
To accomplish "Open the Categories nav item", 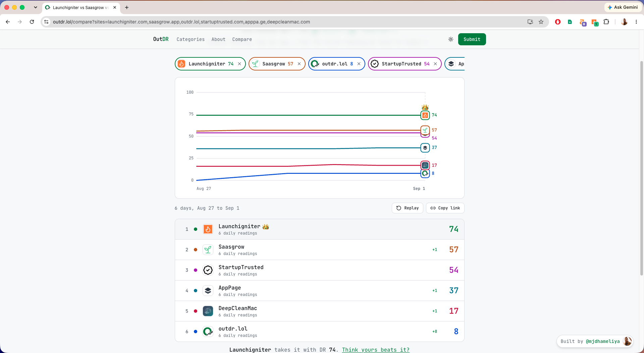I will point(191,39).
